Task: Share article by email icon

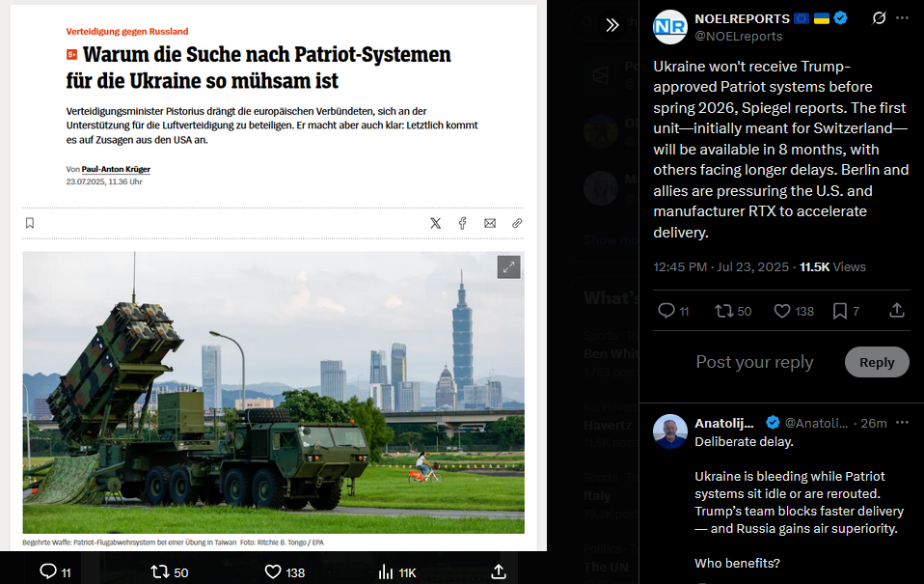Action: (490, 223)
